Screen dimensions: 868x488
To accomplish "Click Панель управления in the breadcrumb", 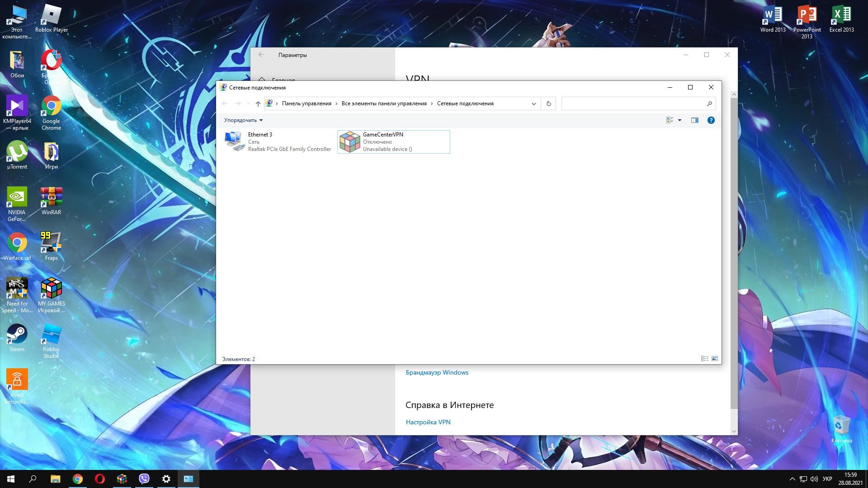I will [307, 104].
